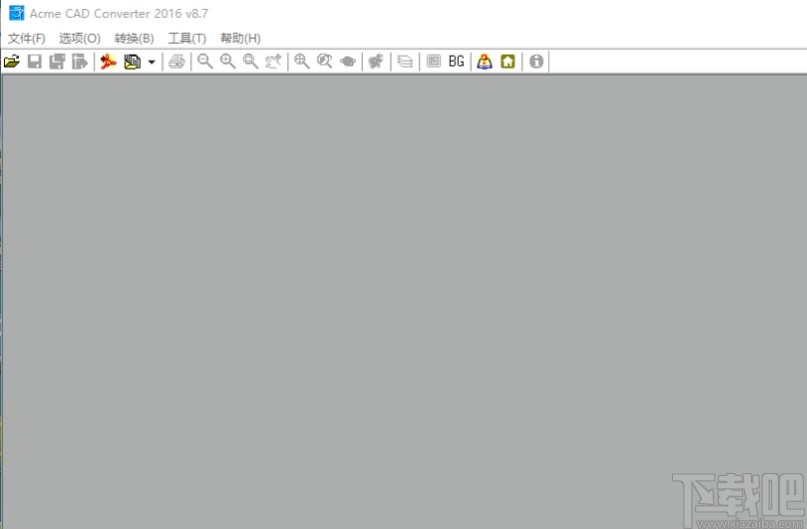Toggle background color with BG button

coord(457,62)
